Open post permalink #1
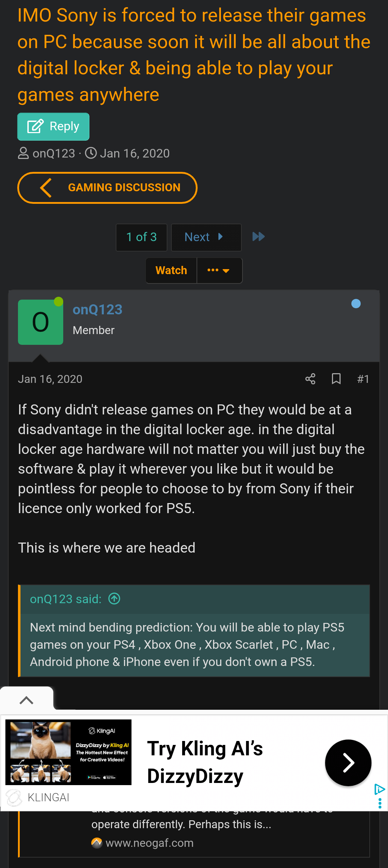388x868 pixels. [363, 379]
